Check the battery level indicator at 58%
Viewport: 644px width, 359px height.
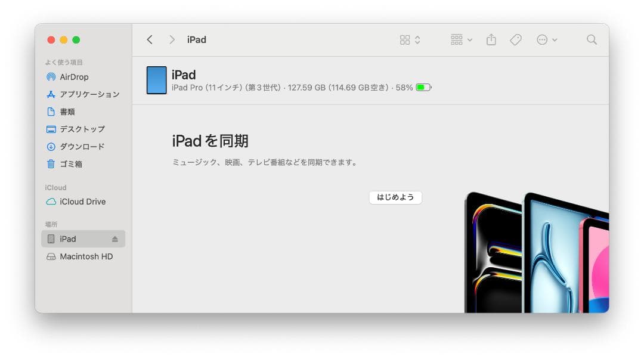(x=423, y=86)
